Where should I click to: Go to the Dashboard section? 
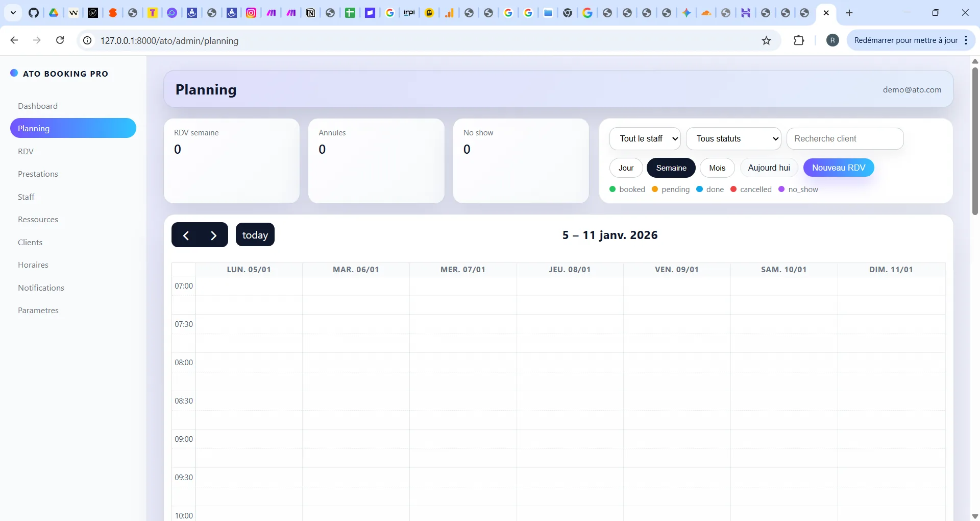click(37, 106)
